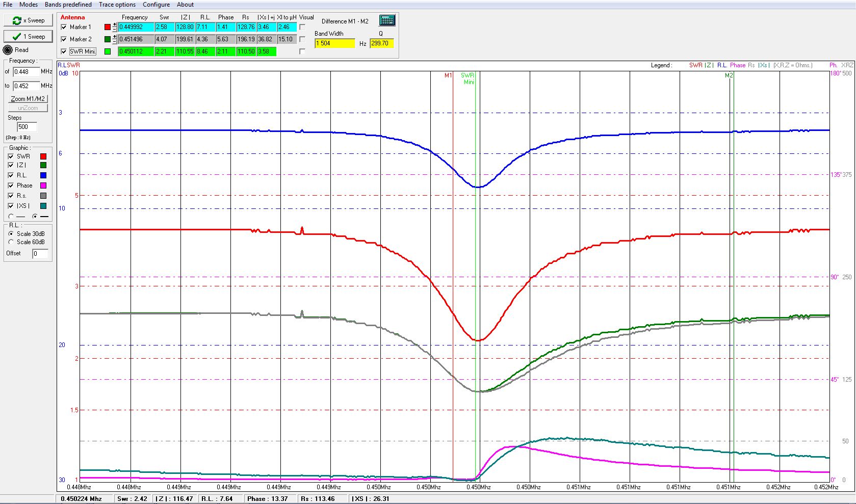856x504 pixels.
Task: Click the unZoom button
Action: click(x=28, y=108)
